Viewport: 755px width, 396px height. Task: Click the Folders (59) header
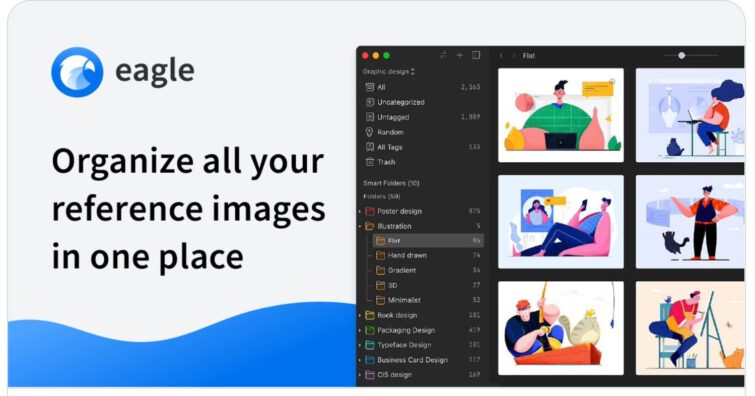[x=382, y=197]
